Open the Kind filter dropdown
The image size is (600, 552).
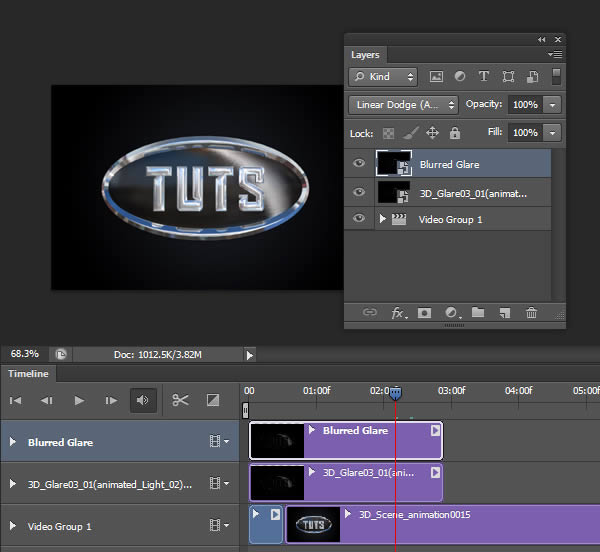pos(383,77)
